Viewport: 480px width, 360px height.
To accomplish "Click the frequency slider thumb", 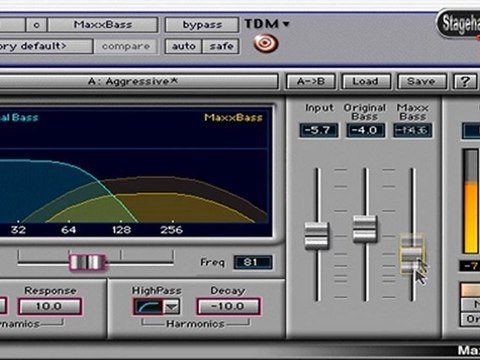I will tap(88, 263).
